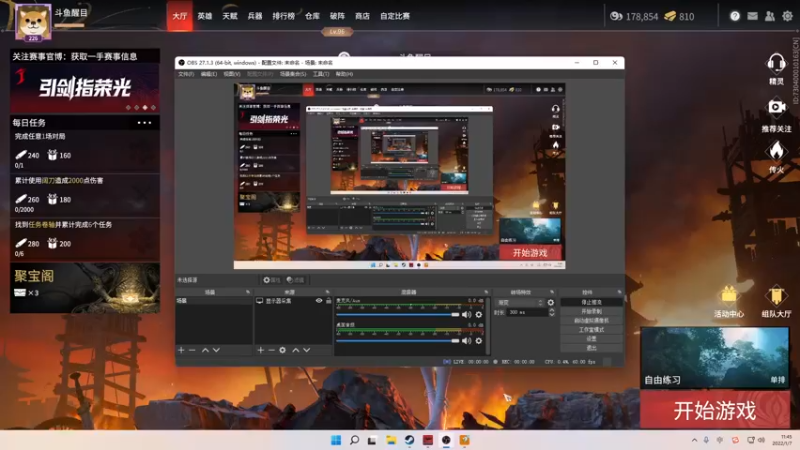This screenshot has height=450, width=800.
Task: Click the OBS 退出 exit button
Action: (x=591, y=348)
